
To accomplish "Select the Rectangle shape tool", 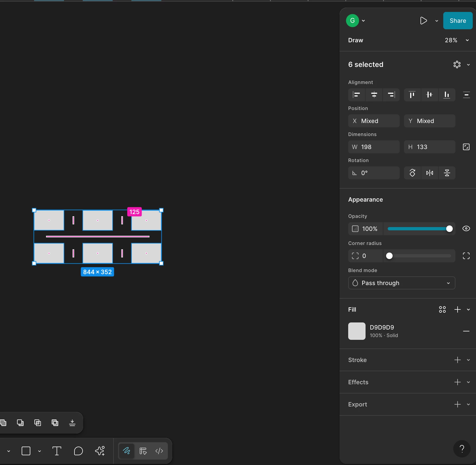I will pyautogui.click(x=26, y=451).
